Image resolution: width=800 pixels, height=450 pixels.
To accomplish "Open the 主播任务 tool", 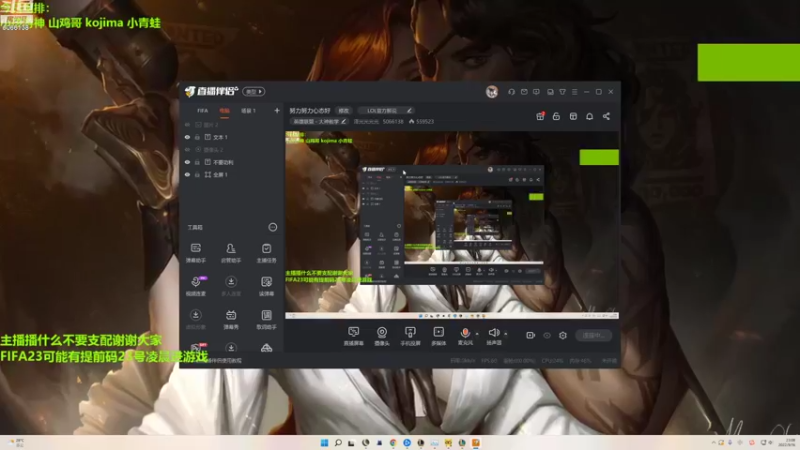I will pos(266,253).
